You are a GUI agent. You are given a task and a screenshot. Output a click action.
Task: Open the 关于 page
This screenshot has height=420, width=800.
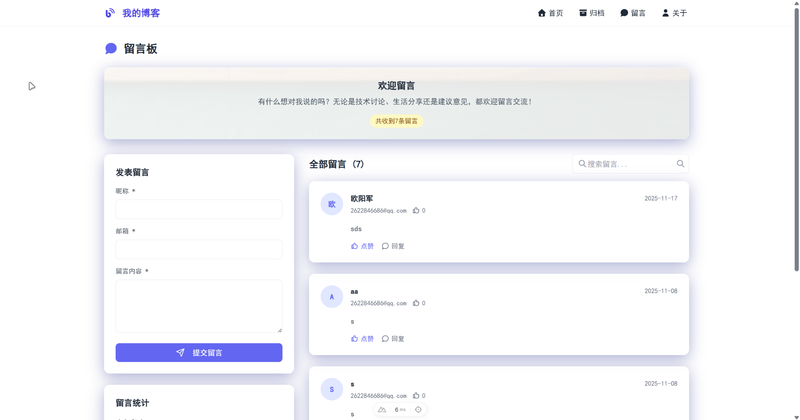click(x=674, y=13)
